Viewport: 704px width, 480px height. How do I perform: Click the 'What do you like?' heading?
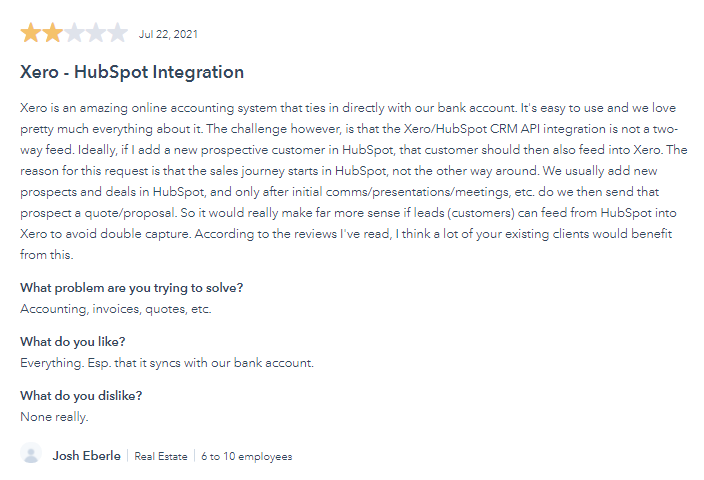pyautogui.click(x=73, y=342)
